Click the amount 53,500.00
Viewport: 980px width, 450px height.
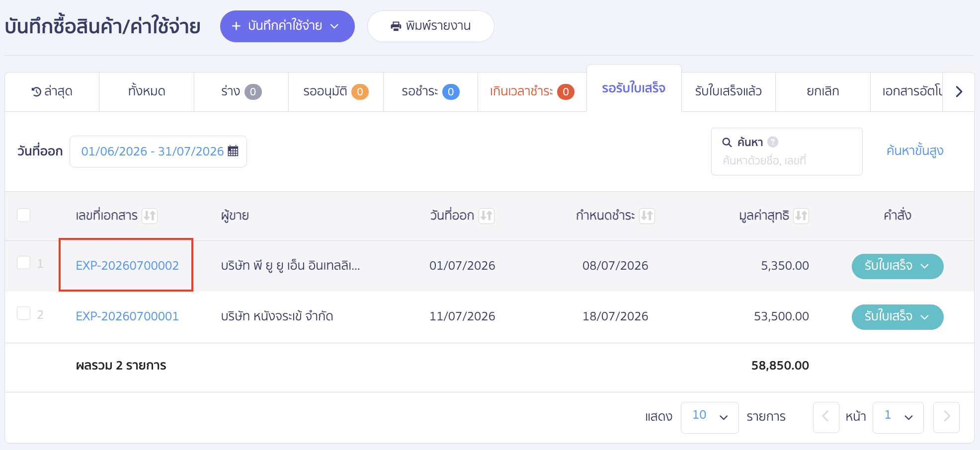click(781, 316)
